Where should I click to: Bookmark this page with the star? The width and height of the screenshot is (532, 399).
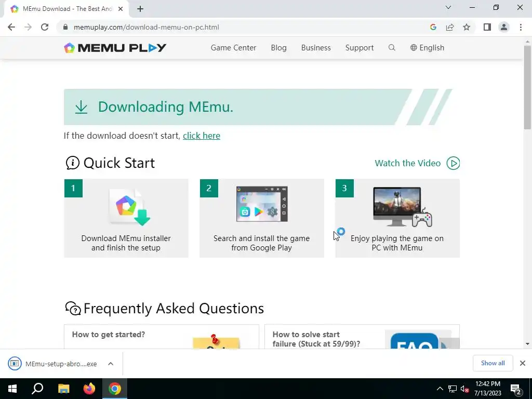pos(467,27)
